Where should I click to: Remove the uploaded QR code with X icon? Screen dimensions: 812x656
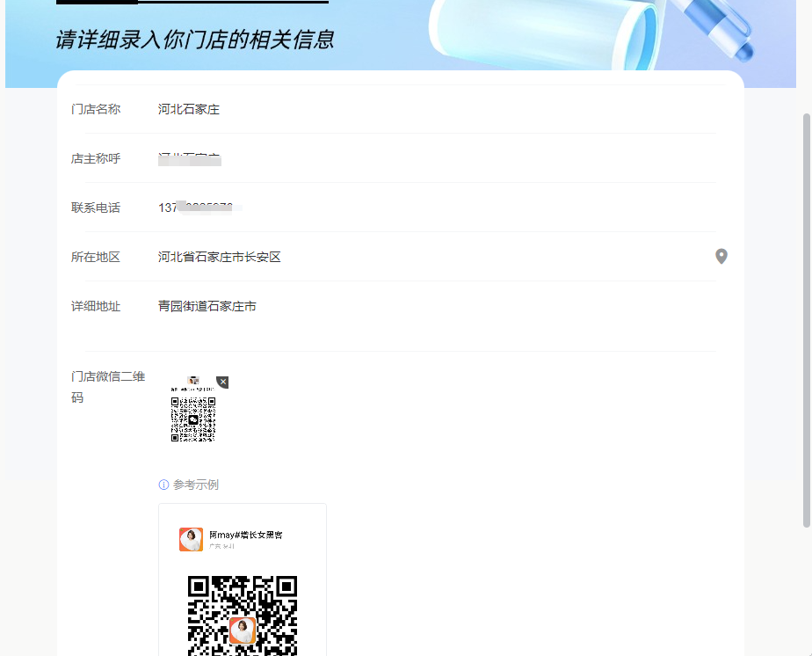pos(222,382)
